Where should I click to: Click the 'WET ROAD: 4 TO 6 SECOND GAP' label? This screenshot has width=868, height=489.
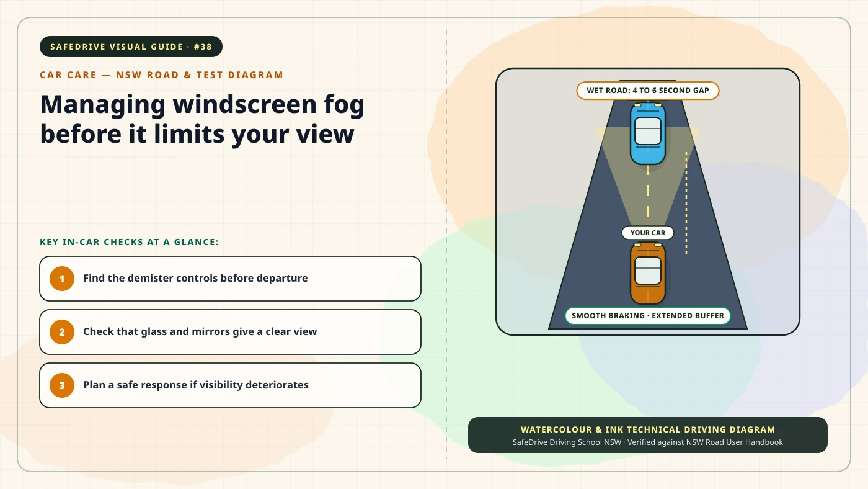(648, 91)
